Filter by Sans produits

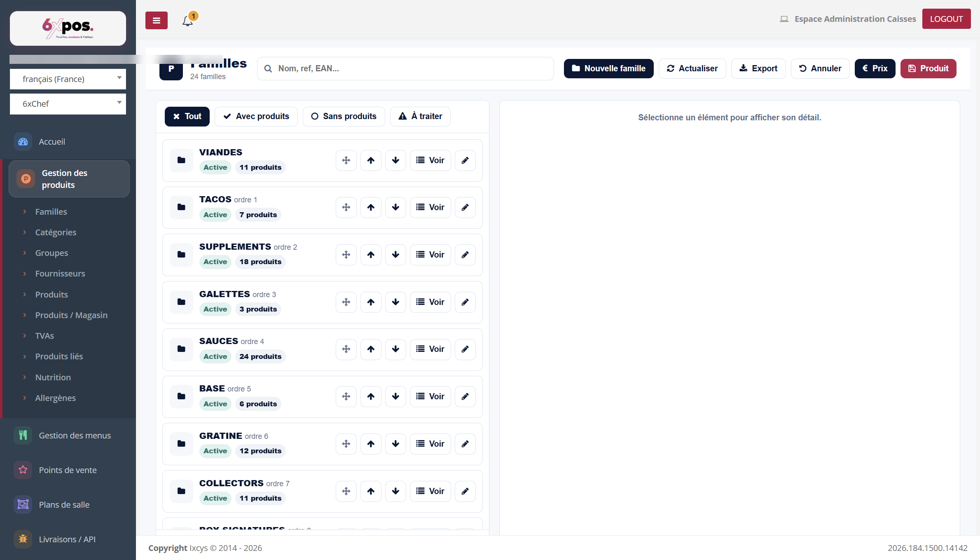click(344, 117)
